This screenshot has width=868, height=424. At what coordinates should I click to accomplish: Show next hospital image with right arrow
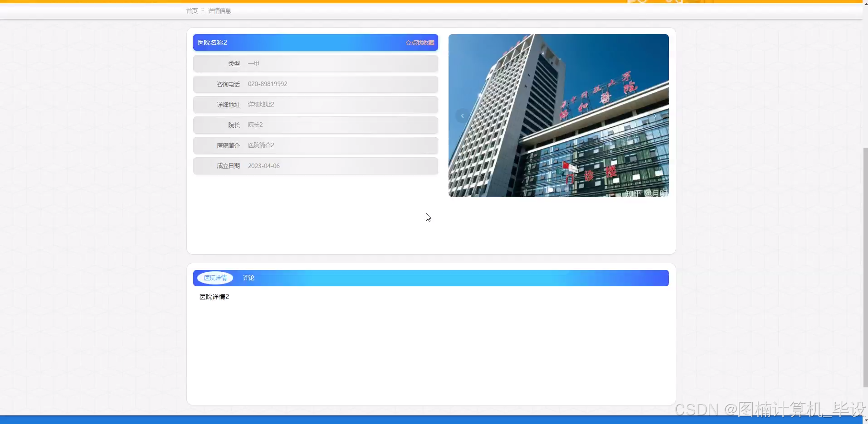[655, 116]
